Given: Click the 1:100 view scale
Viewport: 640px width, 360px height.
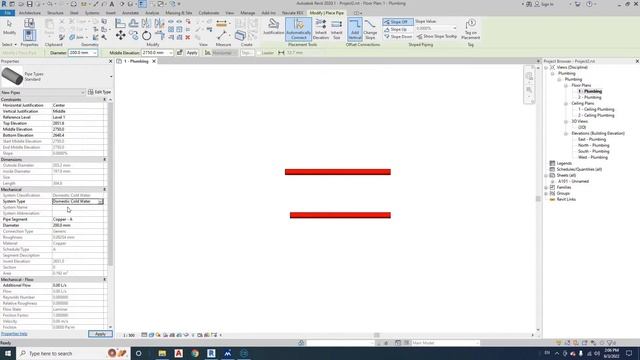Looking at the screenshot, I should 129,335.
